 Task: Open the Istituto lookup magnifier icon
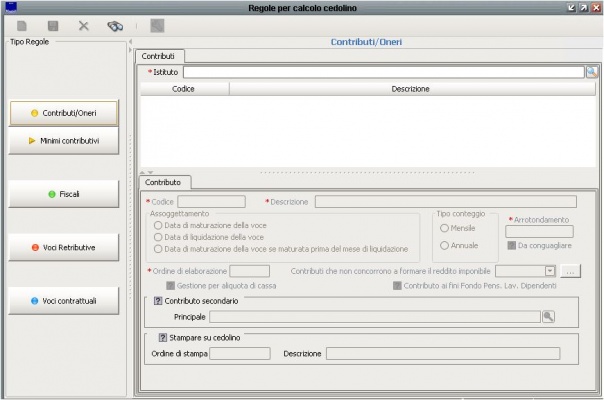click(x=591, y=72)
